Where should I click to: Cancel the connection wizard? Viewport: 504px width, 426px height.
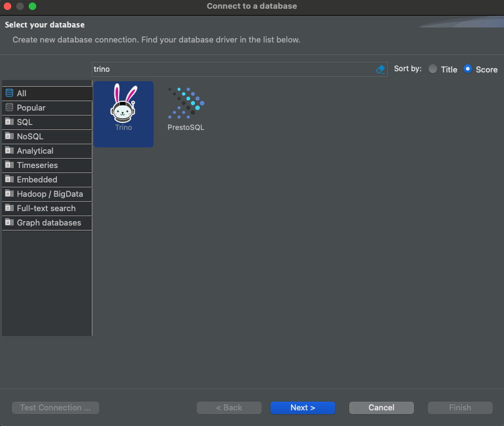point(382,408)
